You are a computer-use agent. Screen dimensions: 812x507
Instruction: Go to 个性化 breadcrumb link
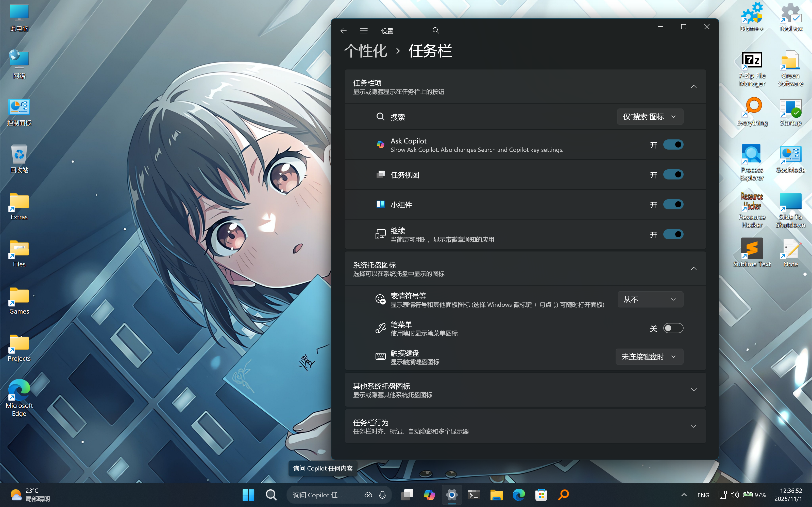click(366, 51)
